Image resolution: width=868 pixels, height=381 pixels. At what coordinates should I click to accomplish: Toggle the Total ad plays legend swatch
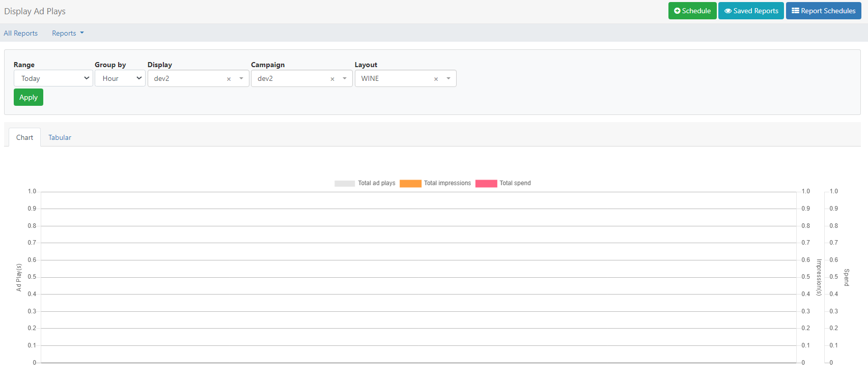pyautogui.click(x=345, y=183)
